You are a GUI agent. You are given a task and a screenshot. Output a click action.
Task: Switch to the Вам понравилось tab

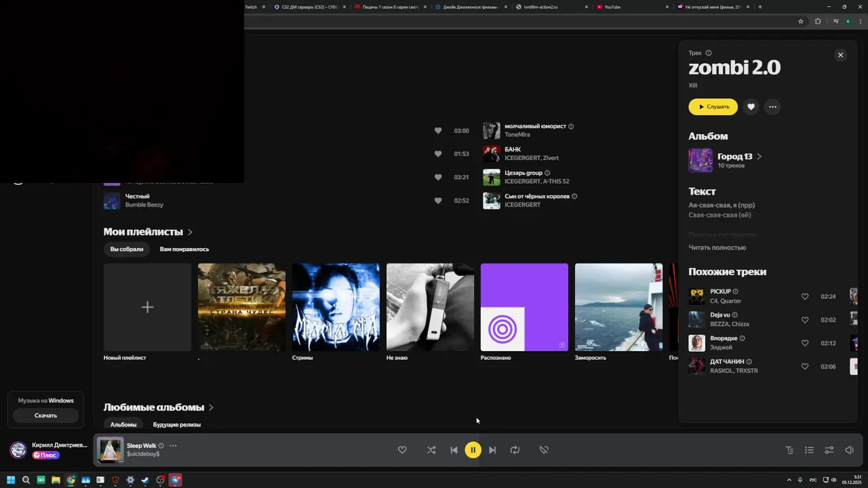click(184, 249)
